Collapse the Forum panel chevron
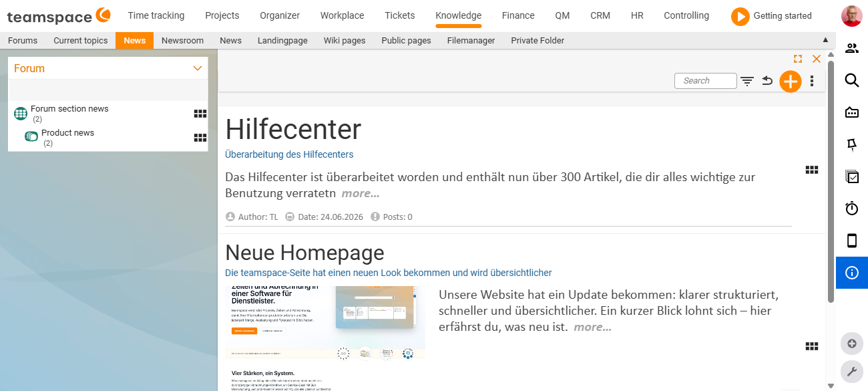 pyautogui.click(x=197, y=68)
